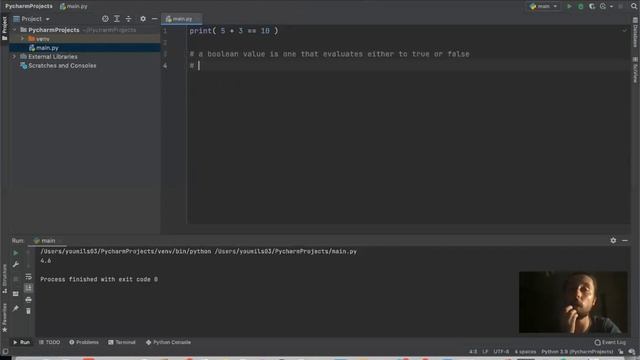Image resolution: width=640 pixels, height=360 pixels.
Task: Click the webcam video thumbnail
Action: point(573,302)
